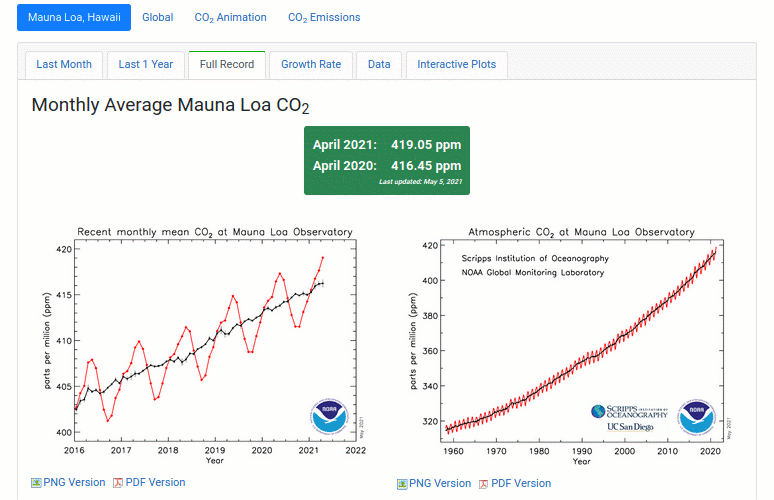Switch to the Last Month tab

tap(63, 65)
